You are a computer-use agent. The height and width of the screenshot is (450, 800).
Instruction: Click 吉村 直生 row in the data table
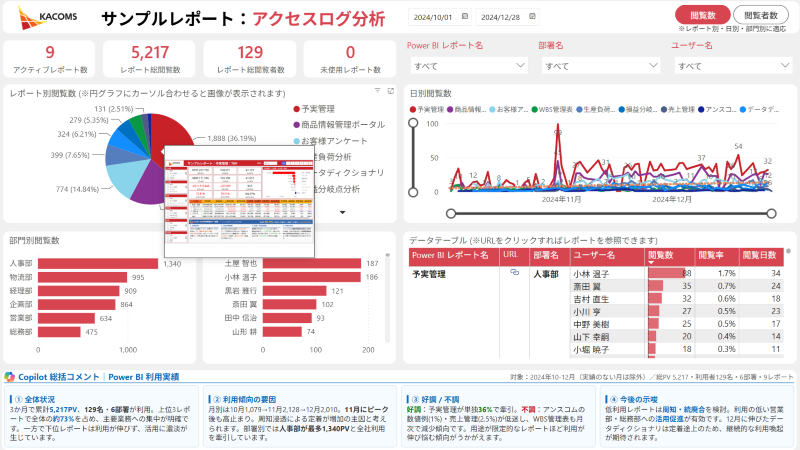(x=677, y=298)
